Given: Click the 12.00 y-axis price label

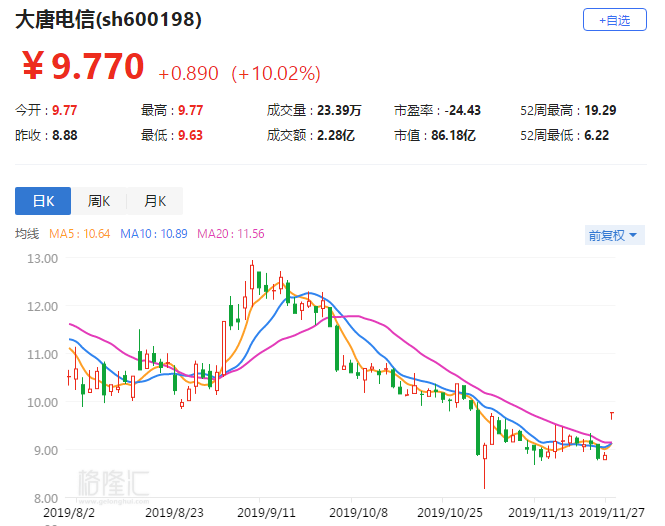Looking at the screenshot, I should click(x=42, y=306).
